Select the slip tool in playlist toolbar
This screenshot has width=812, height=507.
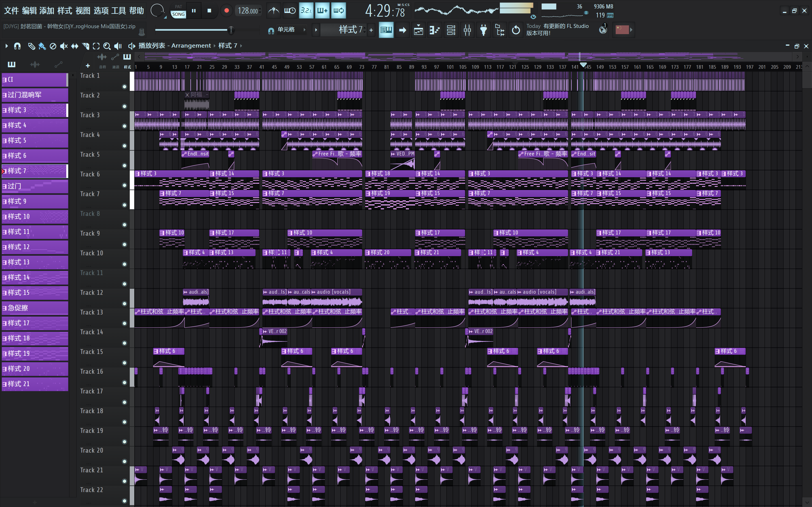pos(74,46)
